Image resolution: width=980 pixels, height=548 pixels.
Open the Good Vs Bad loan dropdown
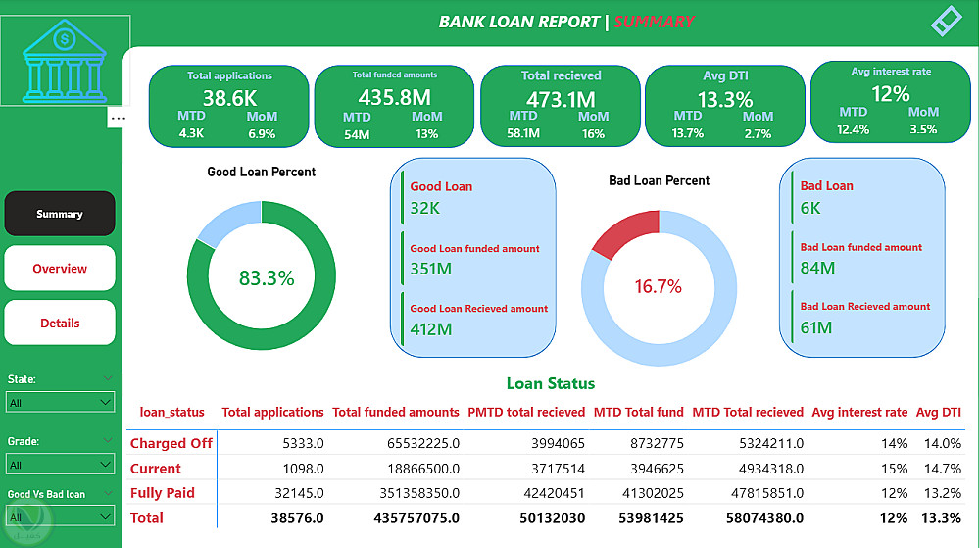tap(60, 516)
